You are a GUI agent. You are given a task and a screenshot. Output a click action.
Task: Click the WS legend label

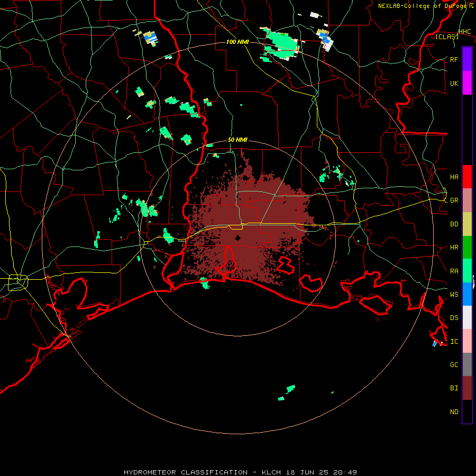pyautogui.click(x=454, y=294)
